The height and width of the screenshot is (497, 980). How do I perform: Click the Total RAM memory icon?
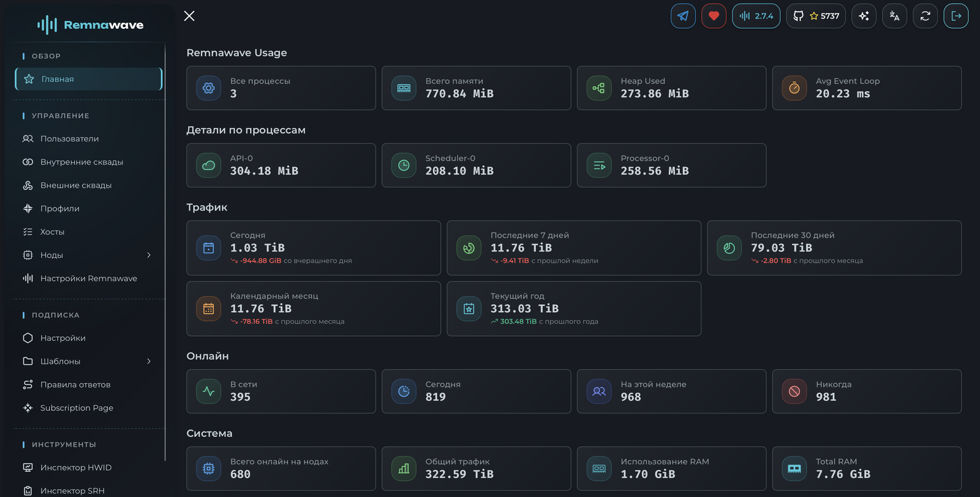coord(794,468)
